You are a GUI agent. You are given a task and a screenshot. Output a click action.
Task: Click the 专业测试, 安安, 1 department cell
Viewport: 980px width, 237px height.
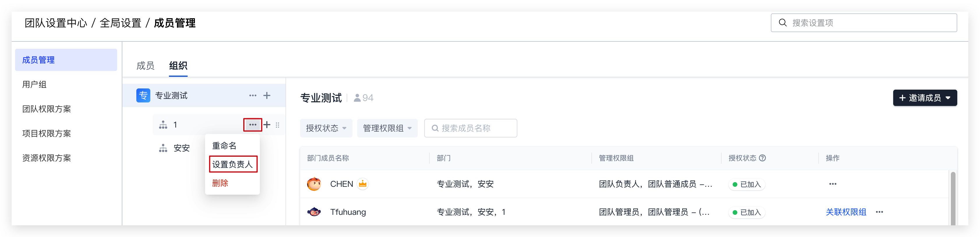pyautogui.click(x=471, y=212)
